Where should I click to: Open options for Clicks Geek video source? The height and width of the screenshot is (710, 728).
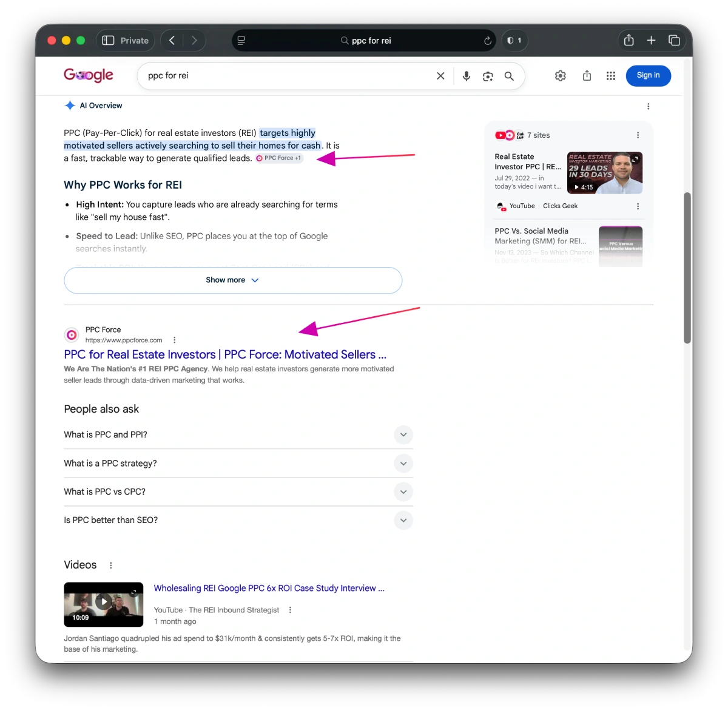[x=638, y=206]
